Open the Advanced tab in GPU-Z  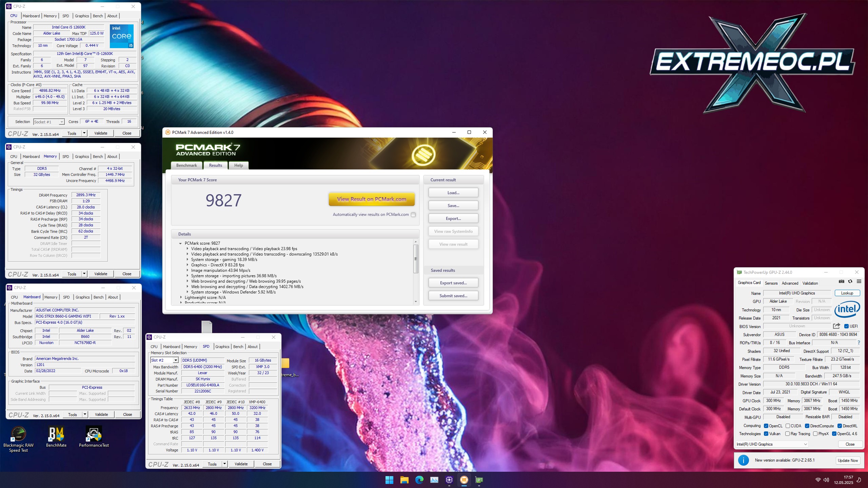pyautogui.click(x=790, y=283)
